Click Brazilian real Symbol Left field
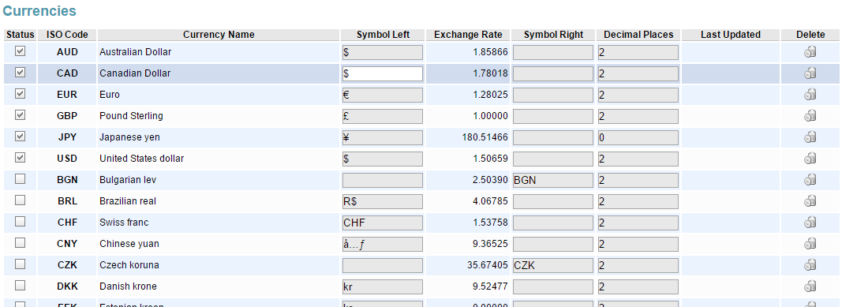This screenshot has height=307, width=868. coord(383,201)
